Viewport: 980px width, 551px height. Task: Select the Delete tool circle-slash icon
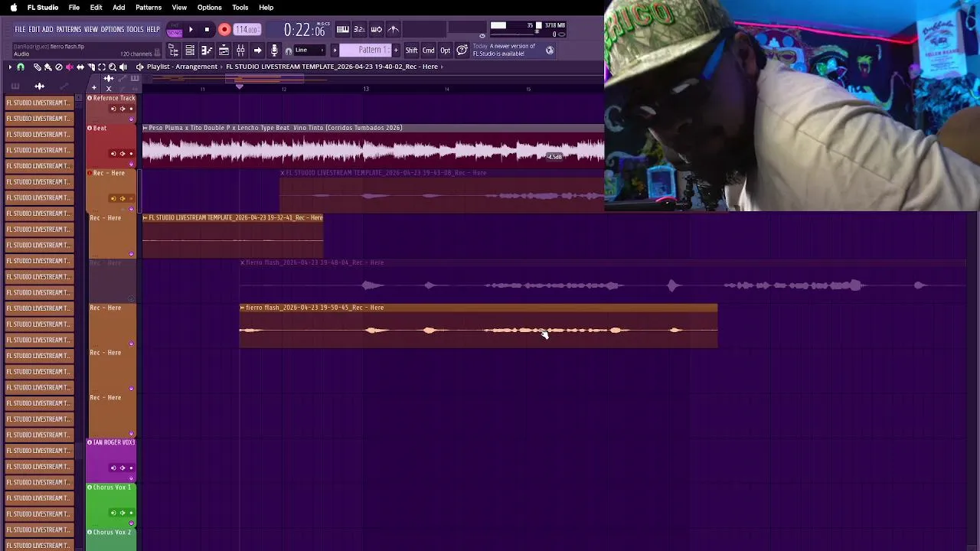click(x=58, y=67)
